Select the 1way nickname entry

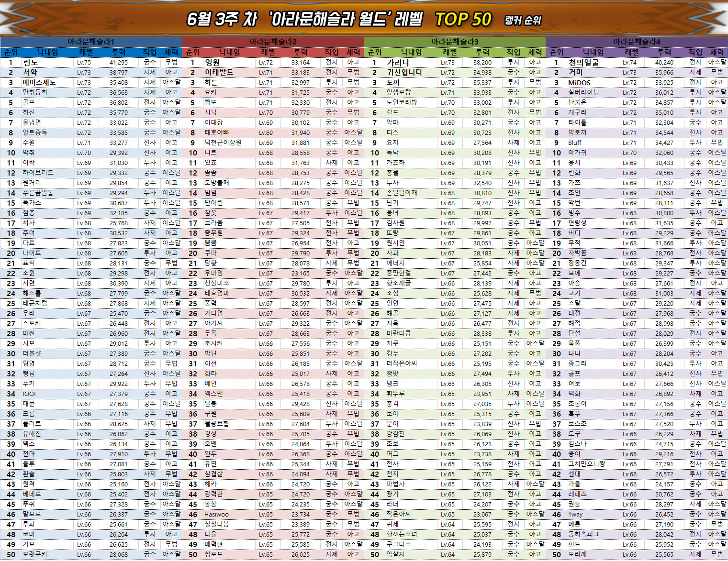click(x=575, y=515)
